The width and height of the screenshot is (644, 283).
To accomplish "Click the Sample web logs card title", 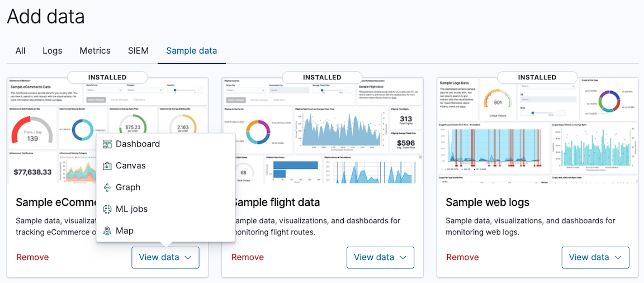I will pyautogui.click(x=487, y=202).
